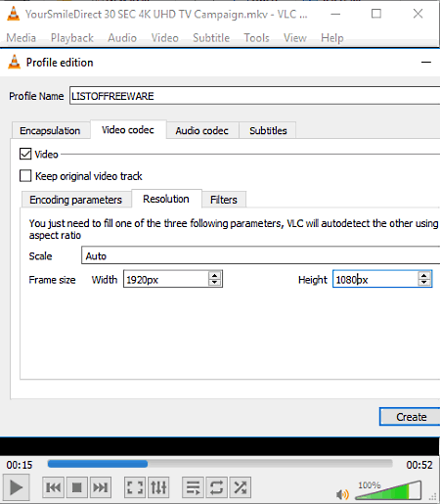Click the Profile edition cone icon
This screenshot has height=504, width=440.
tap(14, 62)
